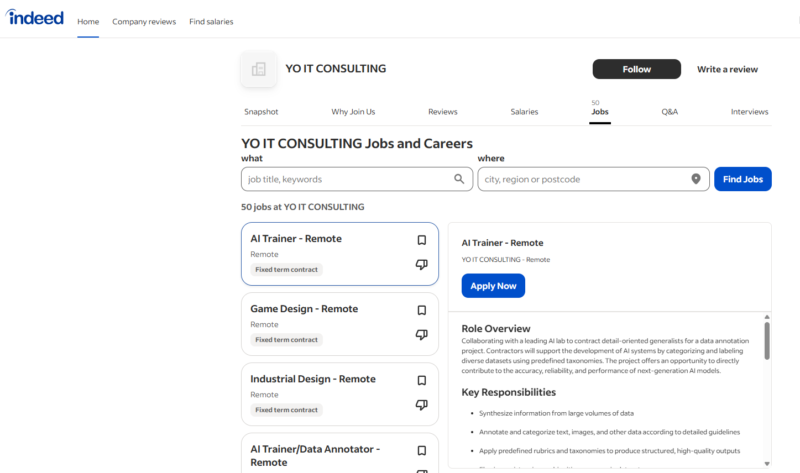The width and height of the screenshot is (800, 473).
Task: Dislike the Industrial Design - Remote job
Action: pos(422,405)
